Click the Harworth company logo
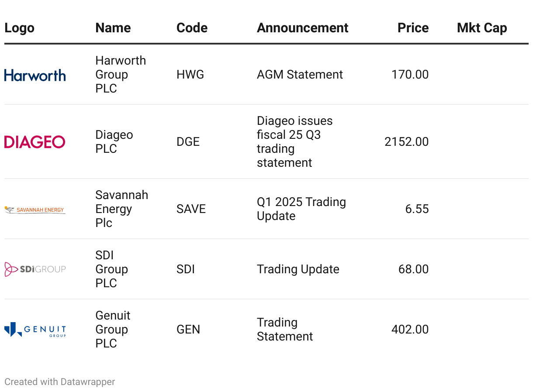The width and height of the screenshot is (533, 392). click(35, 75)
